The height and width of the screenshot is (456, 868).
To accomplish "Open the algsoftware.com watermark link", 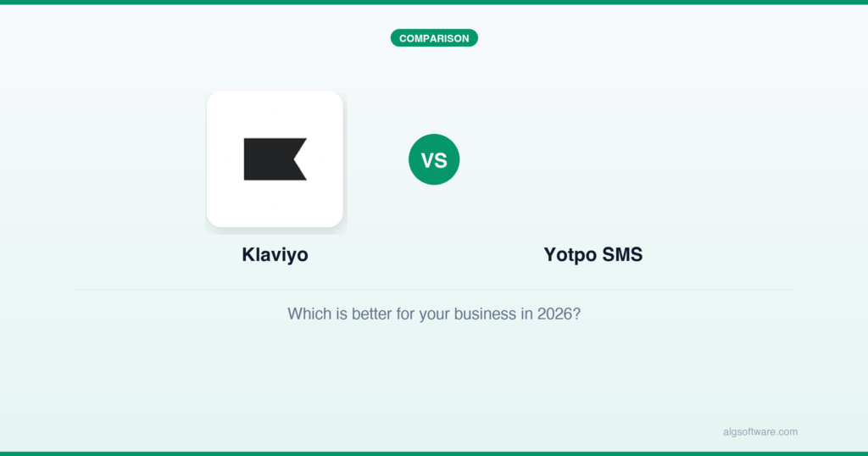I will pyautogui.click(x=755, y=431).
